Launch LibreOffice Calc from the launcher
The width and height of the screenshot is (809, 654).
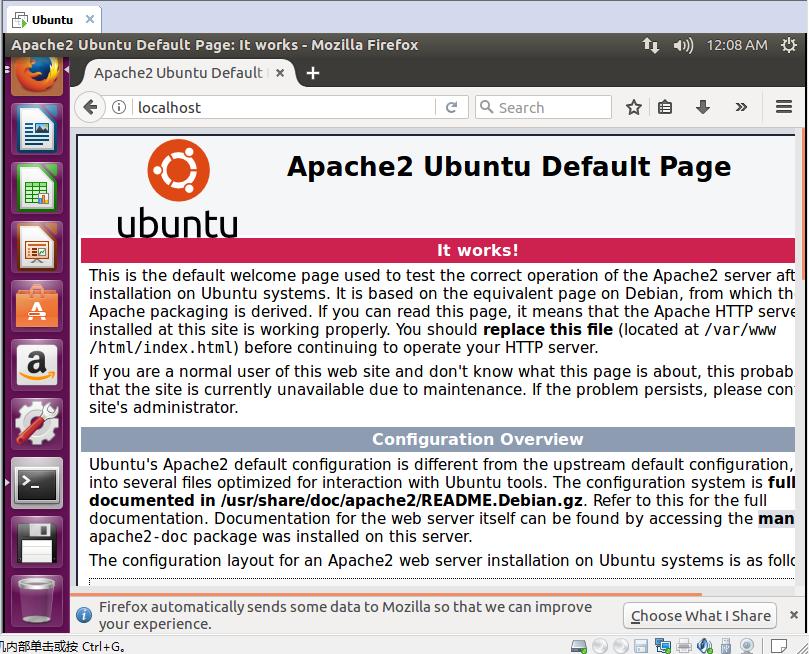point(37,188)
